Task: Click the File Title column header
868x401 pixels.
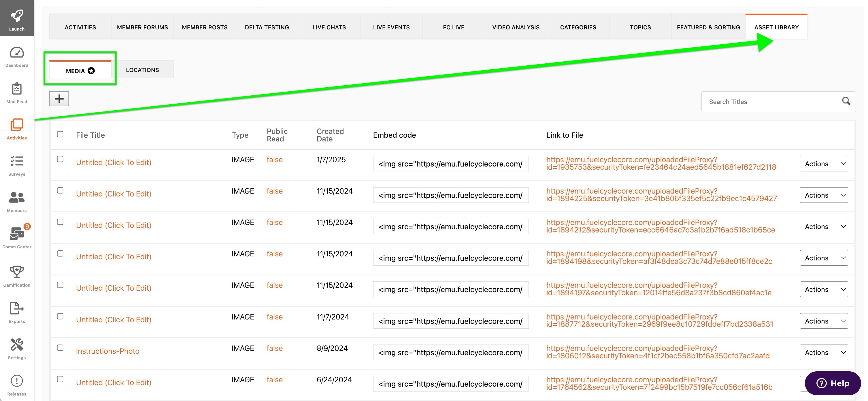Action: click(90, 135)
